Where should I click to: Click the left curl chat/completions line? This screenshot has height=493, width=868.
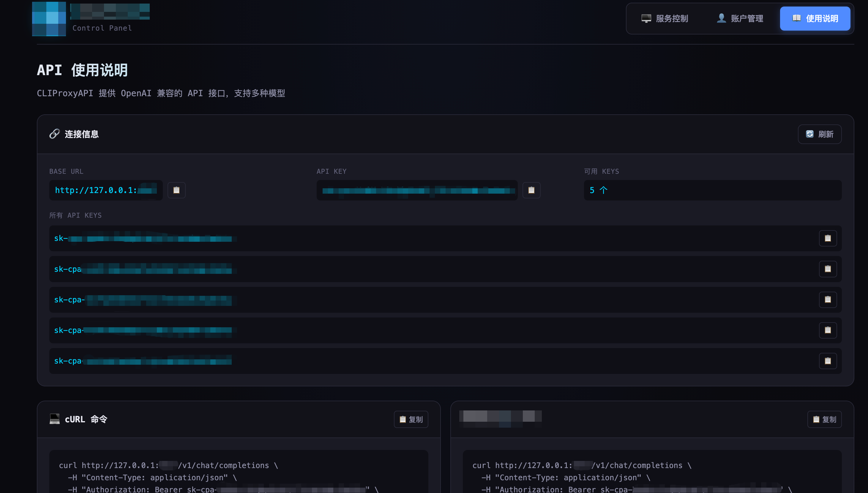168,465
